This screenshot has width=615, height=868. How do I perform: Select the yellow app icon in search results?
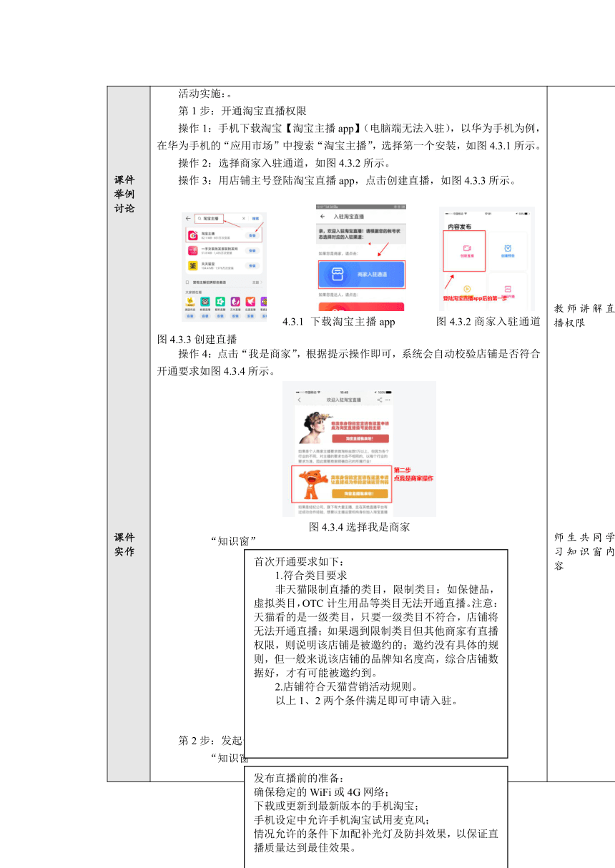[x=192, y=266]
